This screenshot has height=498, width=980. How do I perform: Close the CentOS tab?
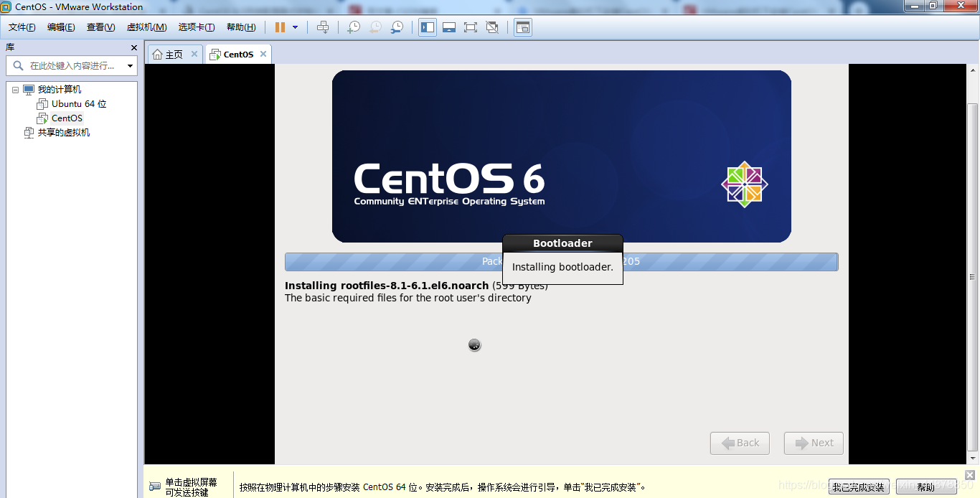pyautogui.click(x=263, y=54)
